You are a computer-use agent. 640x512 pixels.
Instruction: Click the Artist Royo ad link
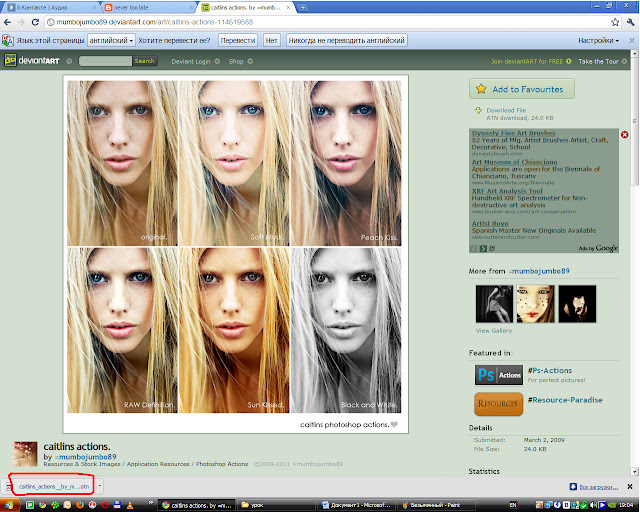[490, 223]
